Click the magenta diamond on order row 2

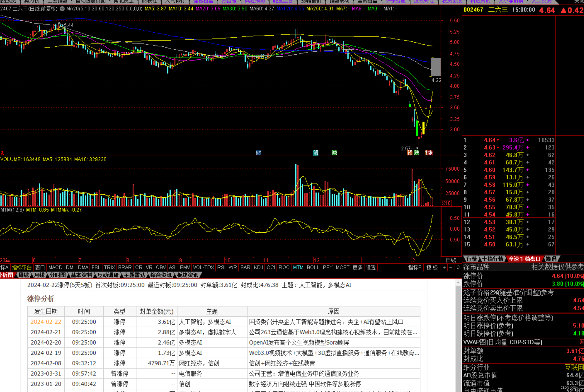coord(527,148)
